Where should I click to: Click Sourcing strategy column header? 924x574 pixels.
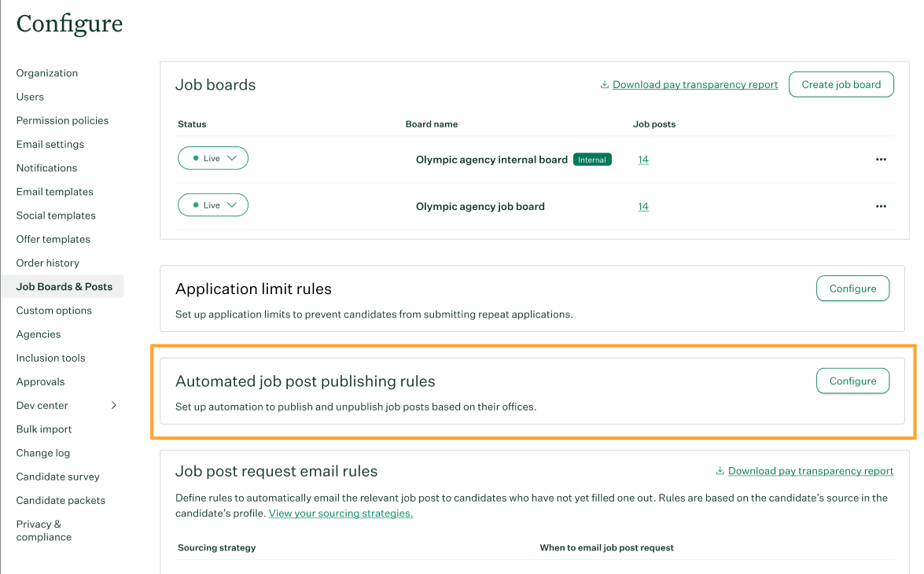tap(217, 547)
